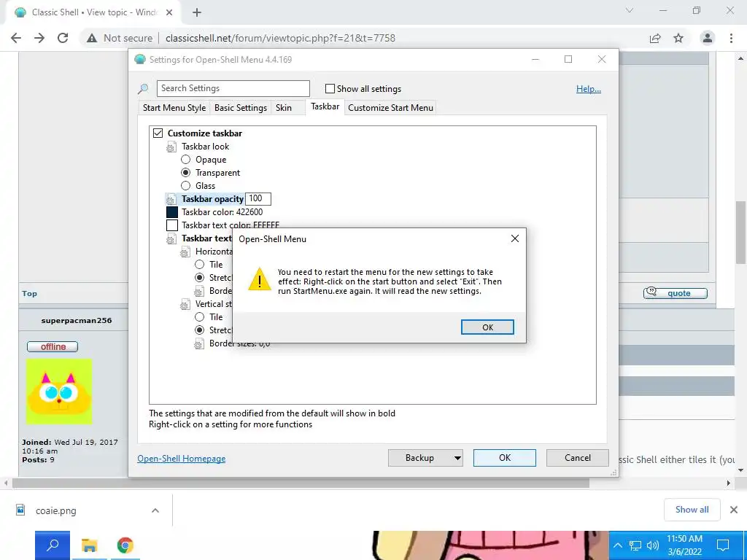The width and height of the screenshot is (747, 560).
Task: Switch to the Basic Settings tab
Action: click(x=241, y=108)
